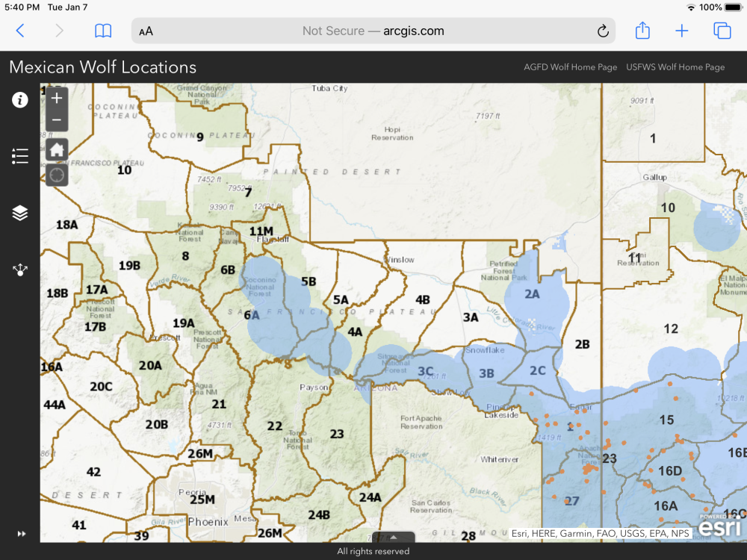Open reader text size AA menu
Image resolution: width=747 pixels, height=560 pixels.
click(146, 31)
